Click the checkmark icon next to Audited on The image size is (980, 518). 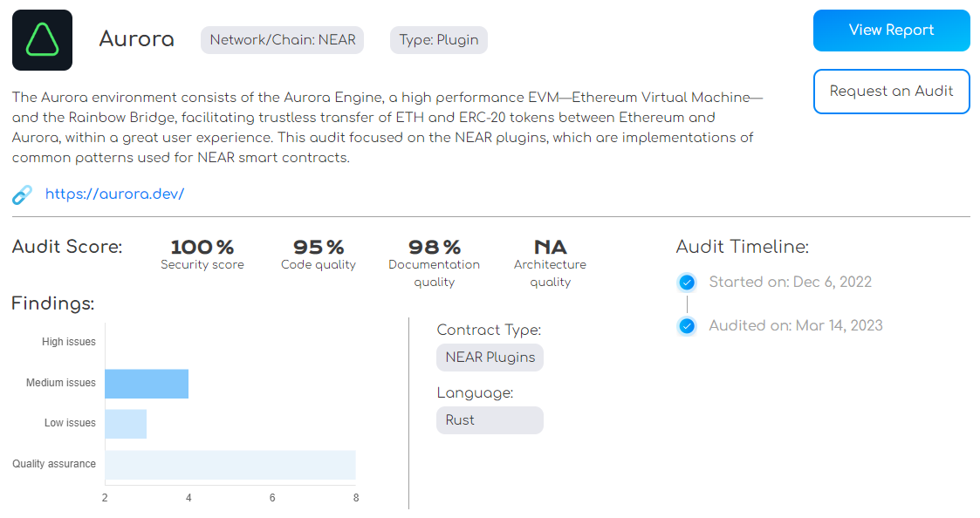click(687, 325)
